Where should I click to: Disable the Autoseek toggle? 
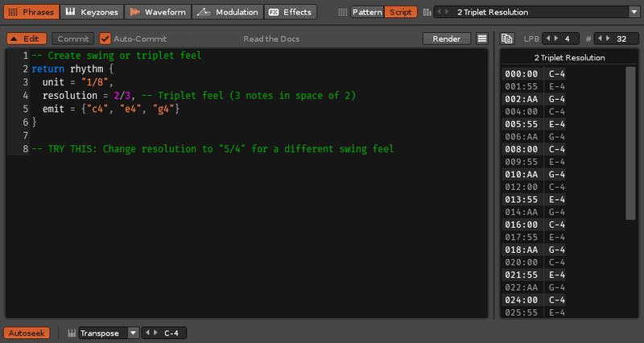tap(27, 333)
